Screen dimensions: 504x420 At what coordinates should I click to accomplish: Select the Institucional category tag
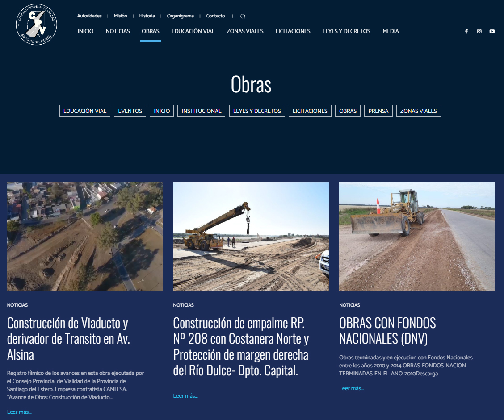click(201, 111)
